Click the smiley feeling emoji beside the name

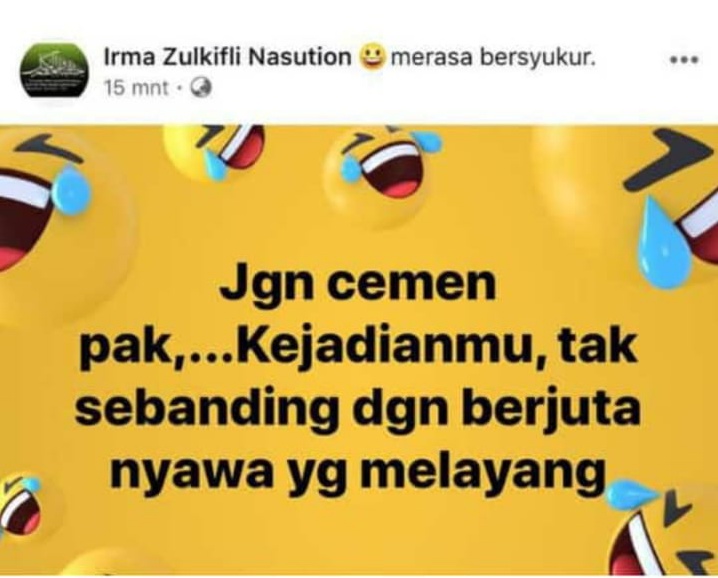pyautogui.click(x=374, y=58)
